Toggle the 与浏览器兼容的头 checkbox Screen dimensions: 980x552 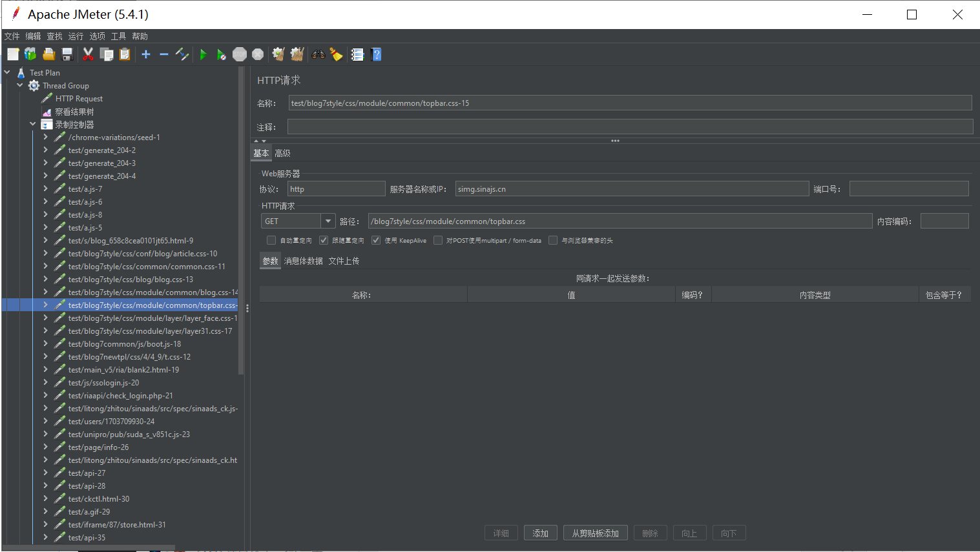point(553,240)
